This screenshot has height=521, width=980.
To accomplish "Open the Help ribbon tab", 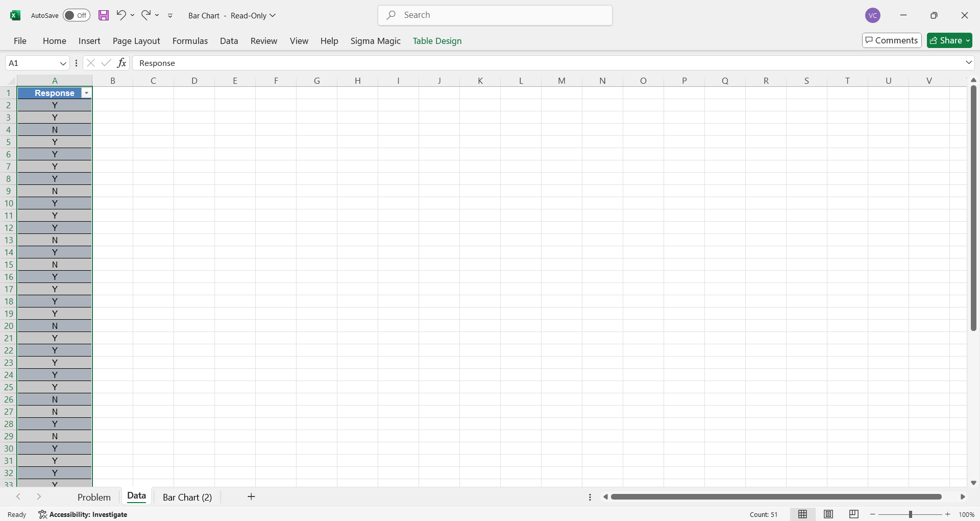I will (x=329, y=41).
